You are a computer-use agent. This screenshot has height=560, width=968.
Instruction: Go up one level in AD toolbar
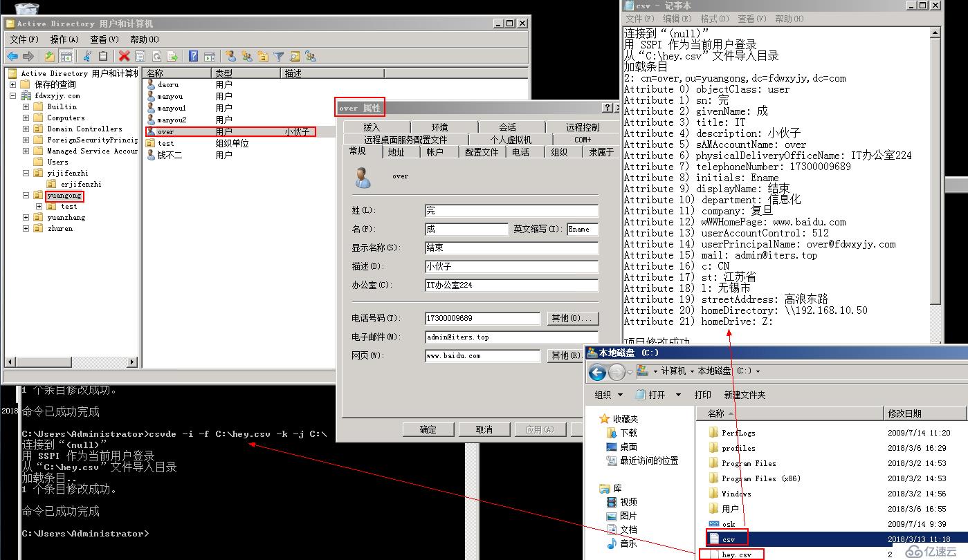coord(50,57)
